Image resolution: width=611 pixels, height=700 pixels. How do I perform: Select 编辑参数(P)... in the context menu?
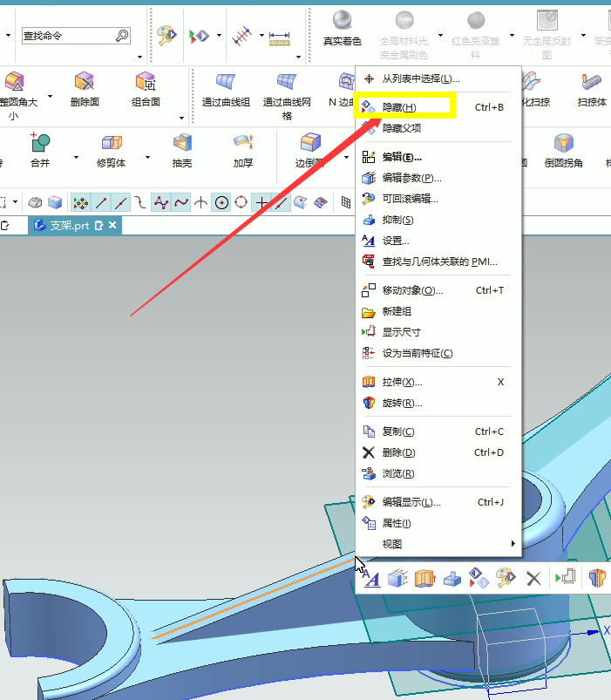click(x=411, y=178)
